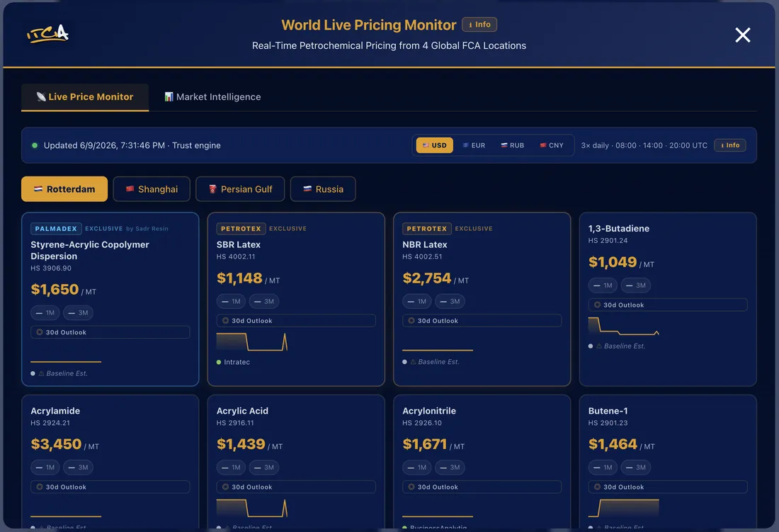
Task: Toggle 1M trend on SBR Latex card
Action: (231, 301)
